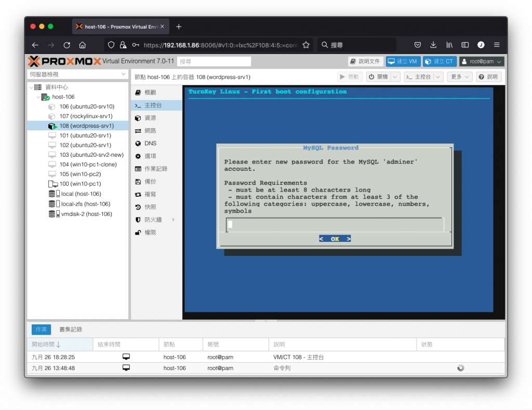Open 說明文件 documentation
532x410 pixels.
[365, 61]
